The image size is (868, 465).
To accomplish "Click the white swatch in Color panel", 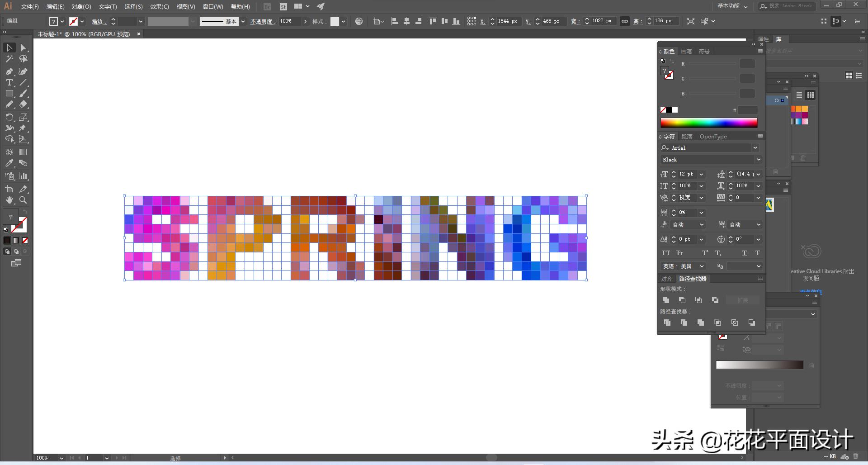I will click(675, 110).
